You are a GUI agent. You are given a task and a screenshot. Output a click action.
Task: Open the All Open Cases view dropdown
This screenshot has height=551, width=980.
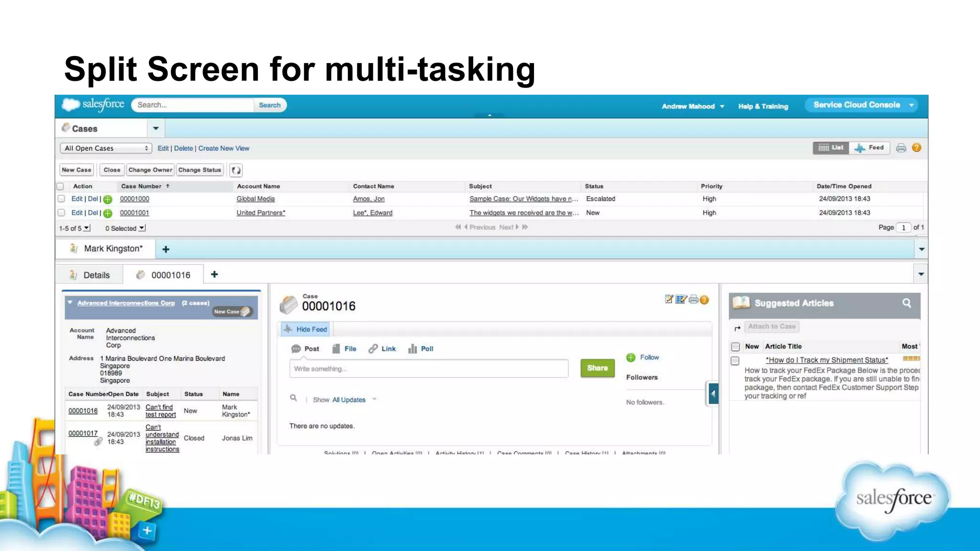[106, 148]
